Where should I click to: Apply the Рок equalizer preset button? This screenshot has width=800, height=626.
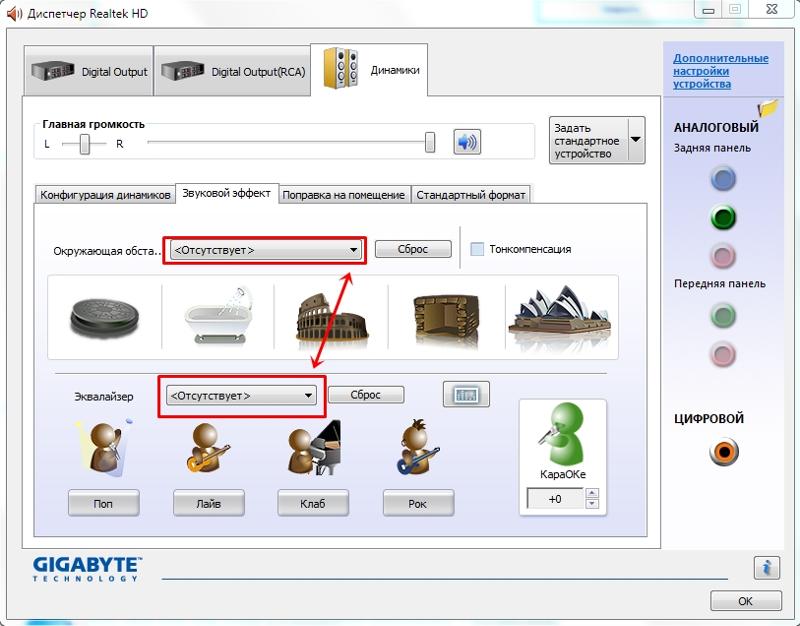[x=418, y=503]
